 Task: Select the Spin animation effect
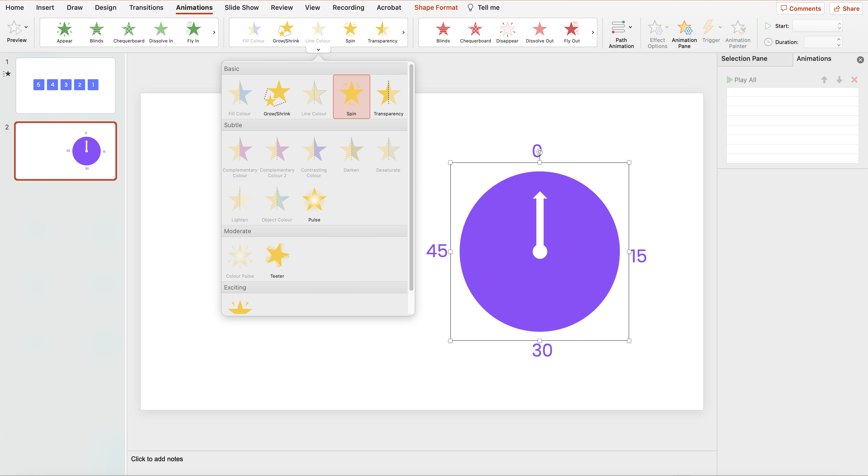click(x=350, y=95)
